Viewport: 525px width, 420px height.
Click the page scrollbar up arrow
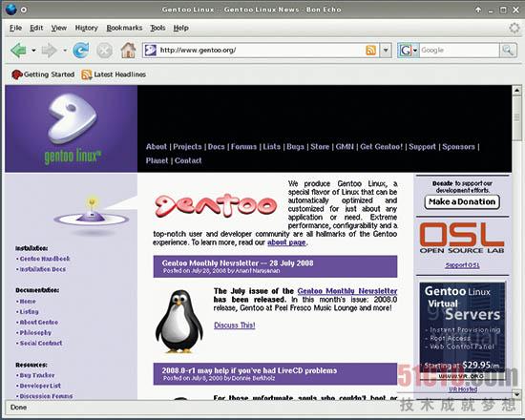coord(516,90)
